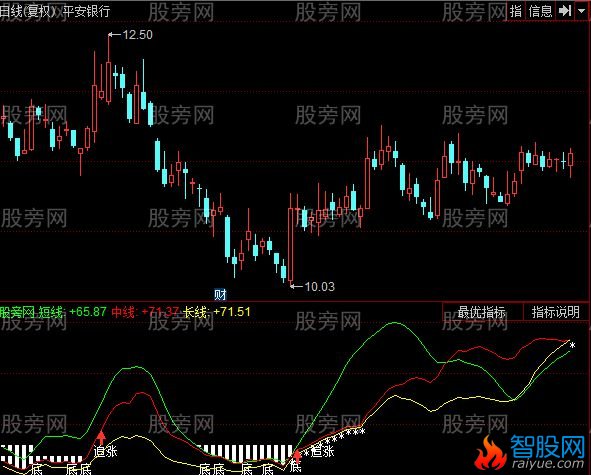591x475 pixels.
Task: Click the yellow 长线 legend value
Action: point(232,312)
